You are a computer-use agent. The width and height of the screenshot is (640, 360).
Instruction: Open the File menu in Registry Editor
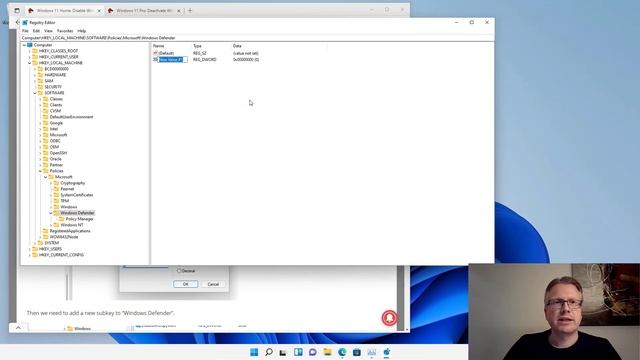click(x=25, y=31)
